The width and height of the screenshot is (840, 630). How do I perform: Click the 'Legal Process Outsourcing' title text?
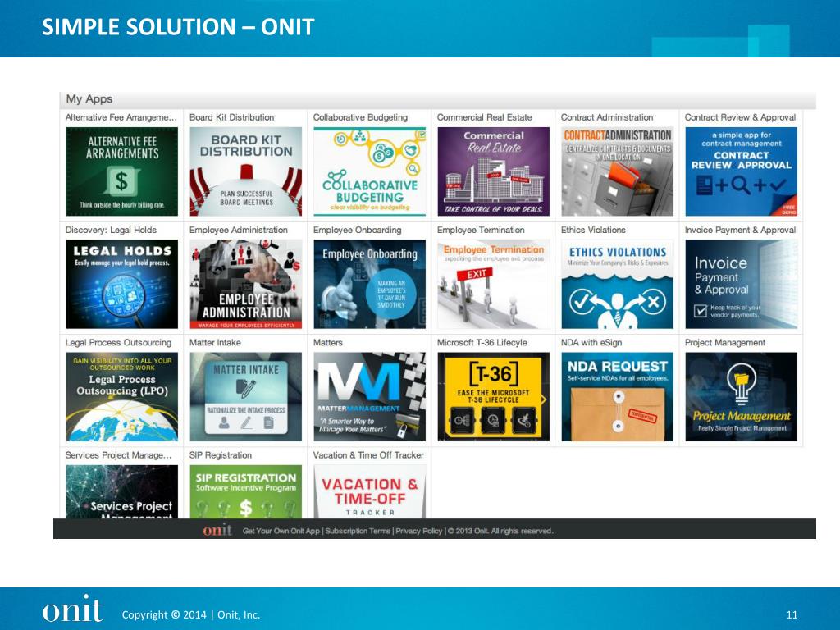118,342
